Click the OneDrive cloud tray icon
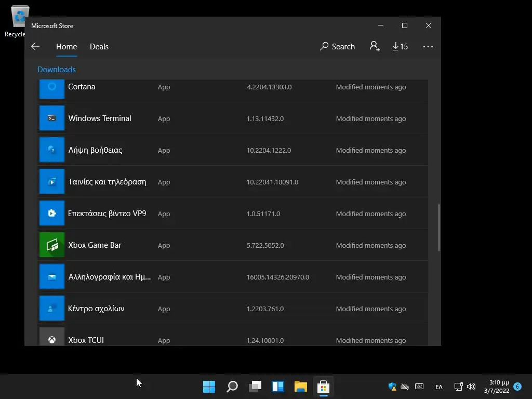The height and width of the screenshot is (399, 532). tap(405, 387)
